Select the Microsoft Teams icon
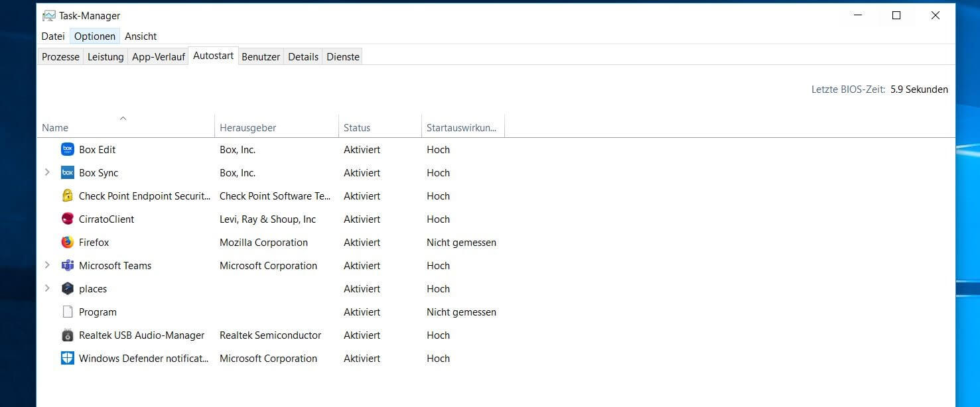The height and width of the screenshot is (407, 980). [x=67, y=265]
